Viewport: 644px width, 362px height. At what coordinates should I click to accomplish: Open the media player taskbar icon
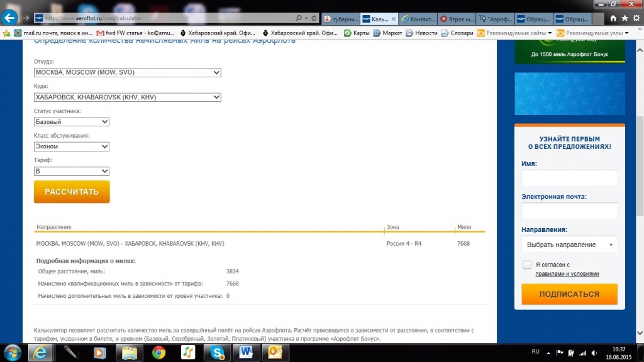tap(99, 353)
